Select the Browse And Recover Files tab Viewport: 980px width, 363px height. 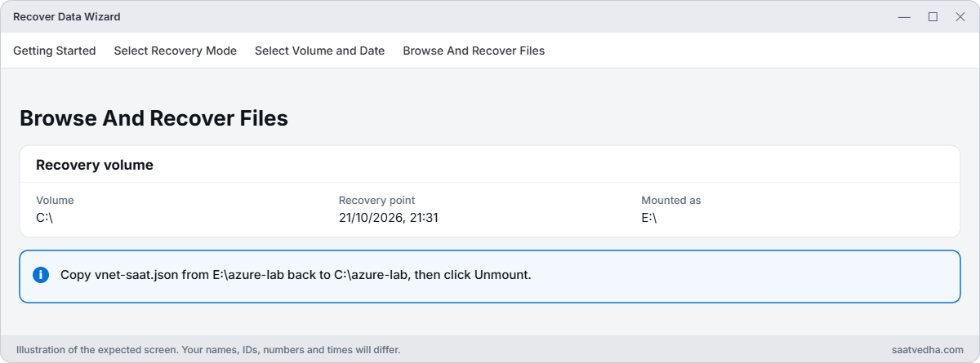[474, 51]
